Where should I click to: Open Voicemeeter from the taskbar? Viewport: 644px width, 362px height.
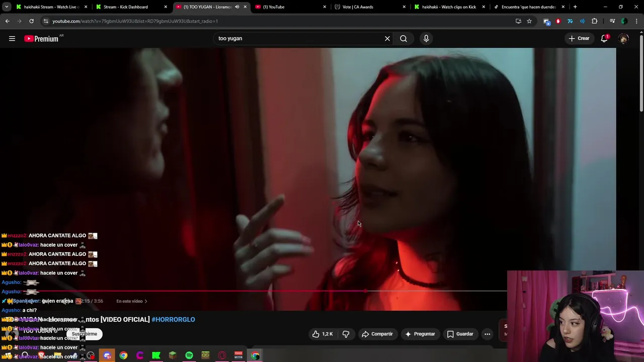point(238,355)
